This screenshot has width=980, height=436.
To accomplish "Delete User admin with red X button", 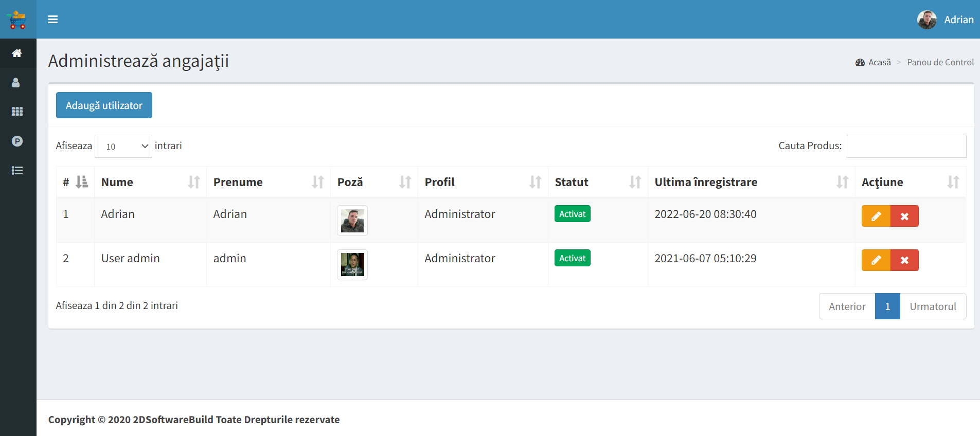I will pyautogui.click(x=904, y=260).
